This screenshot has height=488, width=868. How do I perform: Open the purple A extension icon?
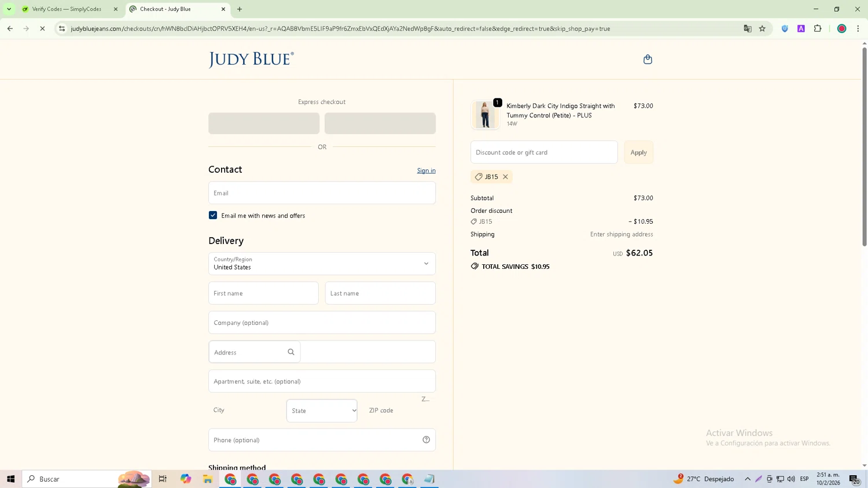(x=801, y=28)
